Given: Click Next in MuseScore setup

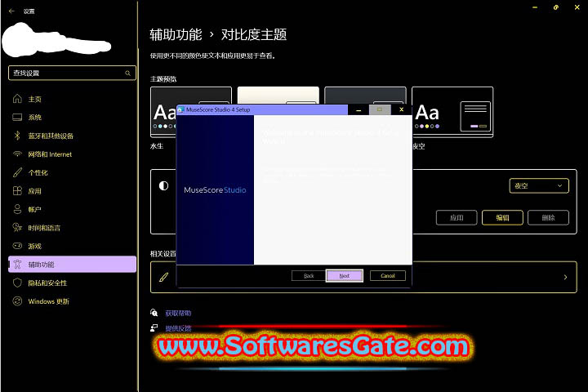Looking at the screenshot, I should pos(345,276).
